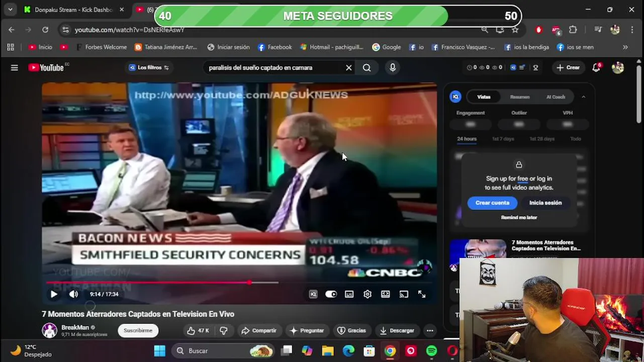Open Chrome extensions puzzle icon
The height and width of the screenshot is (362, 644).
point(573,30)
